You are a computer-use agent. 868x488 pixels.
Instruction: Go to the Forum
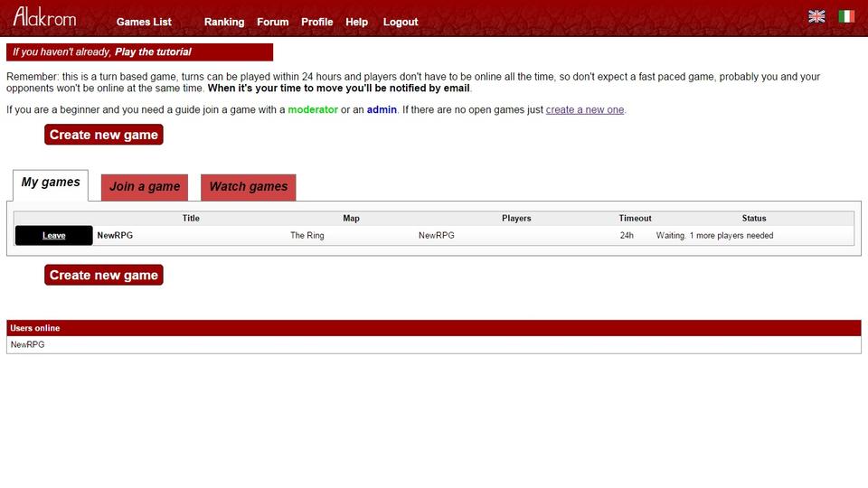pos(272,22)
